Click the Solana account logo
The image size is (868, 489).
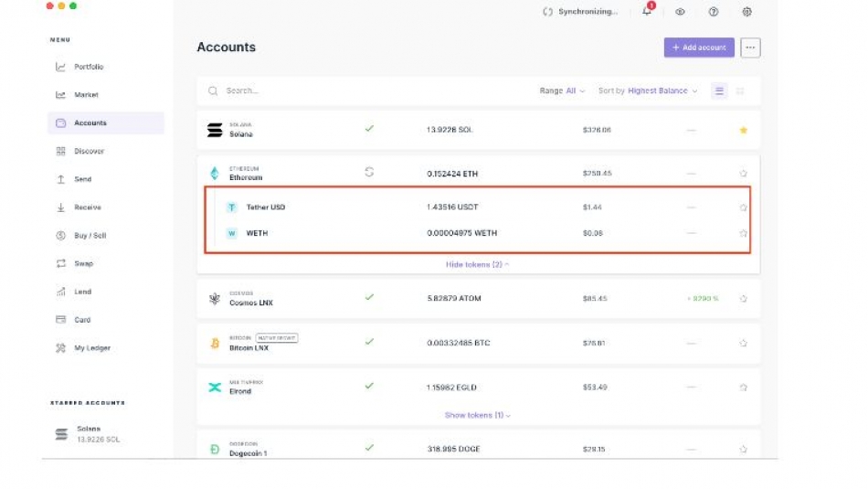215,130
